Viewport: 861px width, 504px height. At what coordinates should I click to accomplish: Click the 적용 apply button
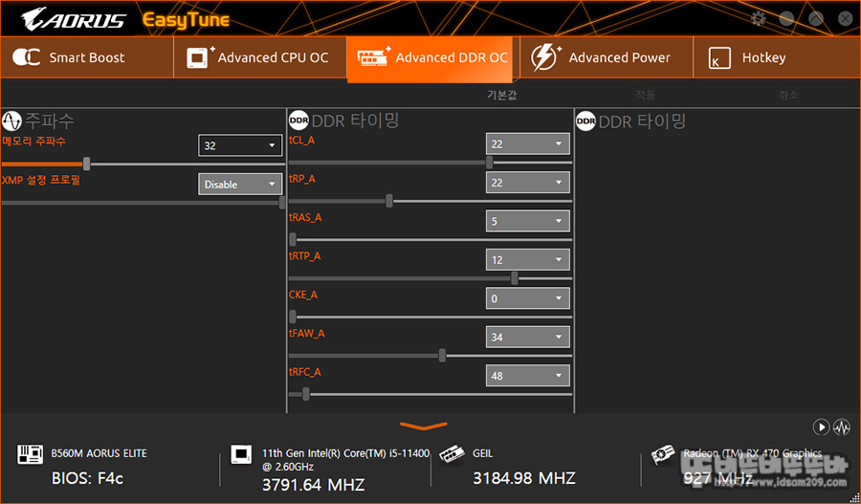click(645, 95)
